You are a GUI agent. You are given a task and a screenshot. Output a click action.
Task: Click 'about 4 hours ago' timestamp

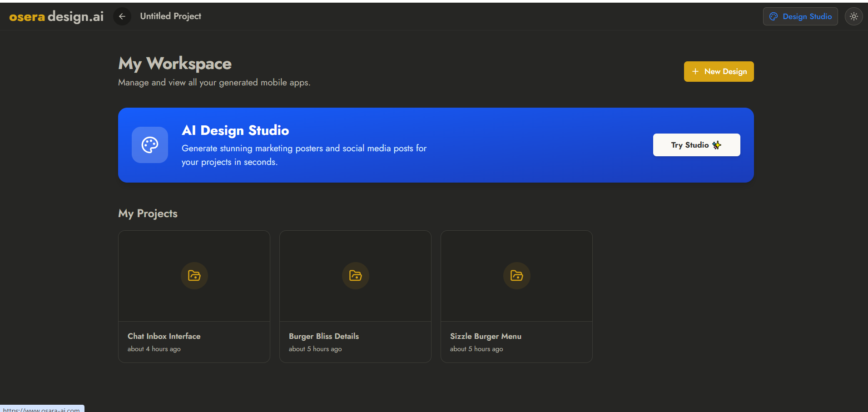coord(154,349)
